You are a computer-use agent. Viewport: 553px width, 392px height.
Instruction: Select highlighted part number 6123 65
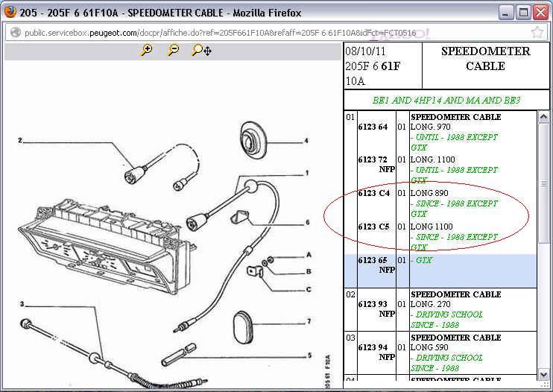point(373,260)
